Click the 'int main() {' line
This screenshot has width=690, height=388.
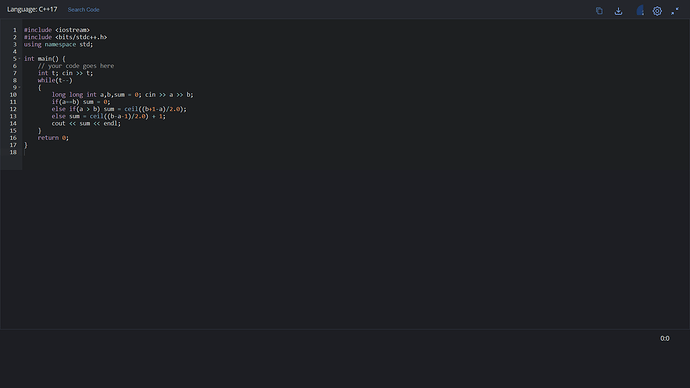(x=44, y=59)
